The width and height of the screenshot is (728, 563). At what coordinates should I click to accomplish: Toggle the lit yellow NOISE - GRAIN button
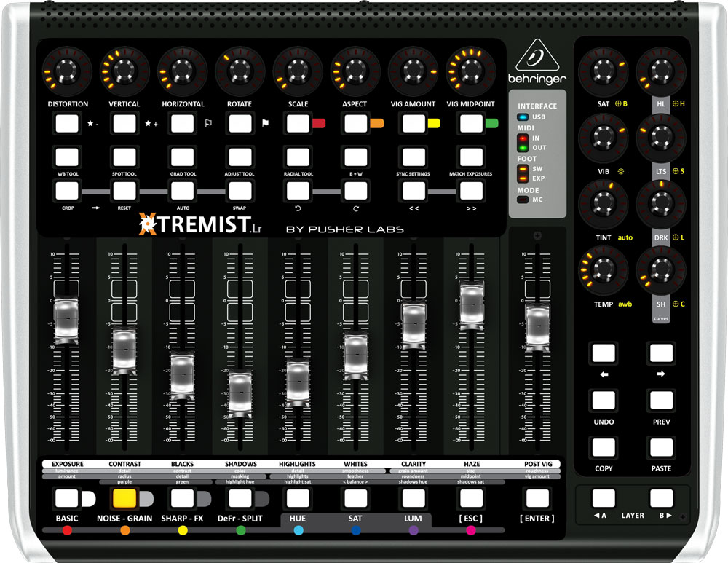click(x=125, y=498)
